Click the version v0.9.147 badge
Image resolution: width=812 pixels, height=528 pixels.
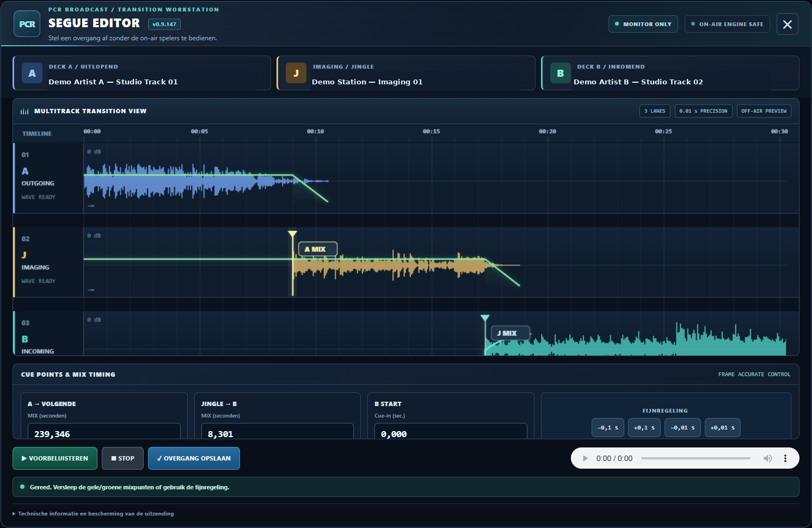164,24
